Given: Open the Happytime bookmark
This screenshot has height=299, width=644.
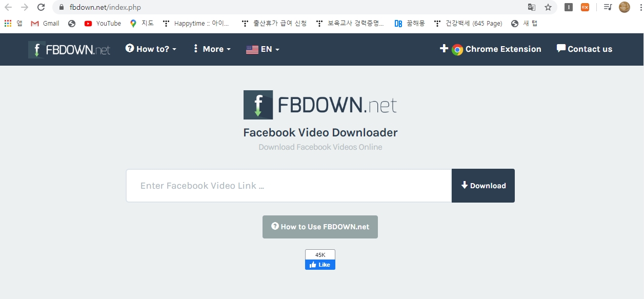Looking at the screenshot, I should click(x=196, y=23).
